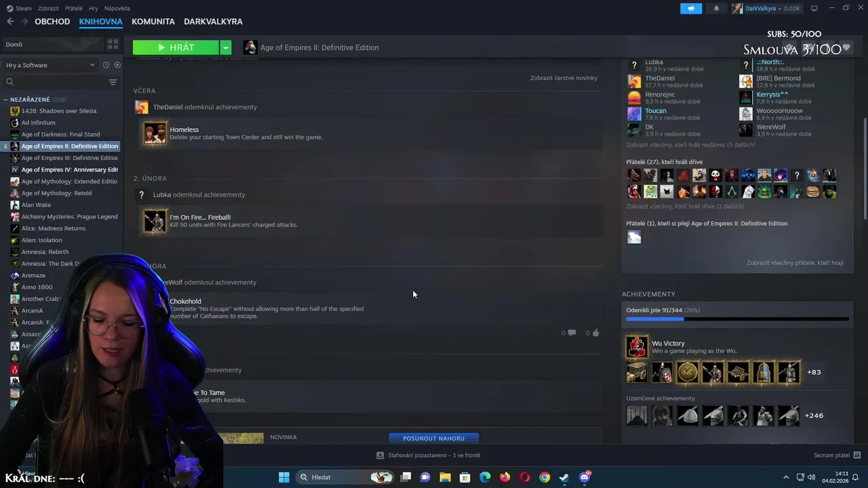Image resolution: width=868 pixels, height=488 pixels.
Task: Switch to KOMUNITA tab
Action: click(153, 22)
